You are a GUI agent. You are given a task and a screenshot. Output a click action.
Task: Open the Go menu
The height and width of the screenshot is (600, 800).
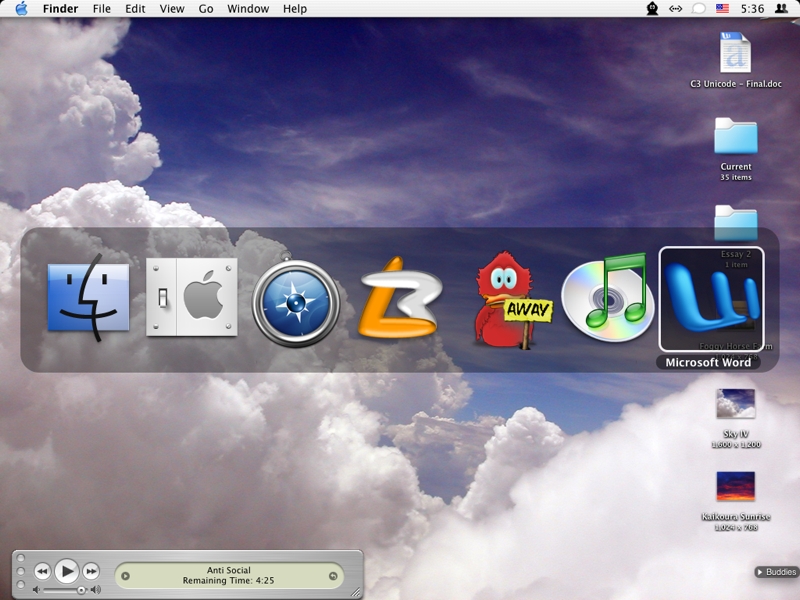(206, 9)
